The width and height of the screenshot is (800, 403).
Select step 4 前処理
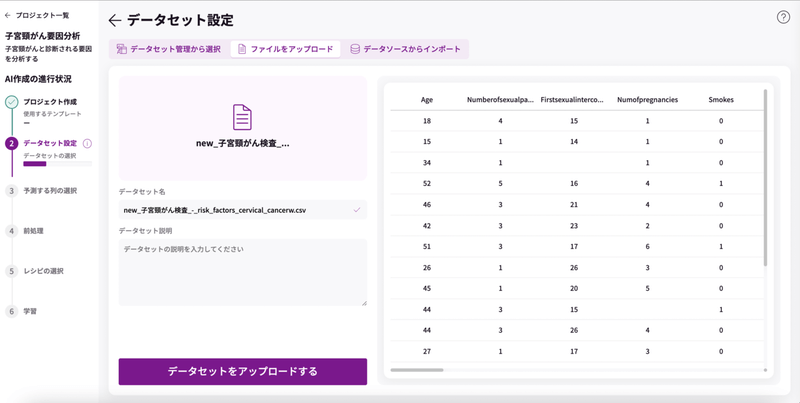[33, 231]
